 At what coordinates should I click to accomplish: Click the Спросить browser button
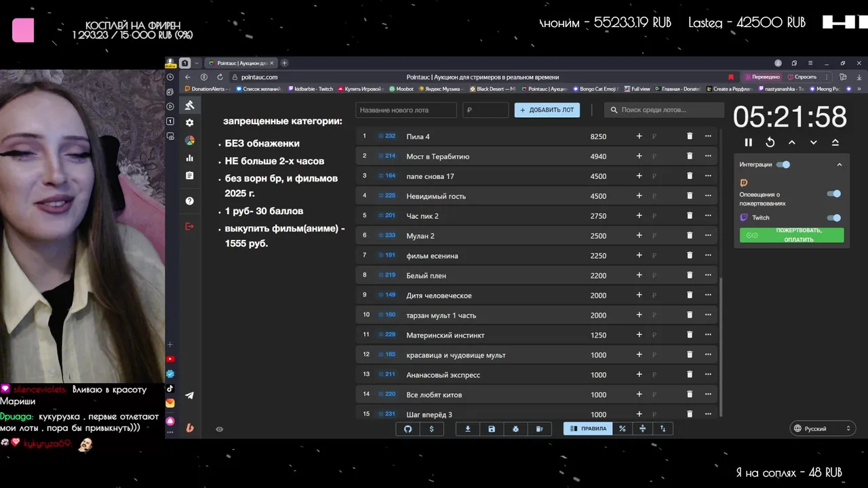coord(802,77)
